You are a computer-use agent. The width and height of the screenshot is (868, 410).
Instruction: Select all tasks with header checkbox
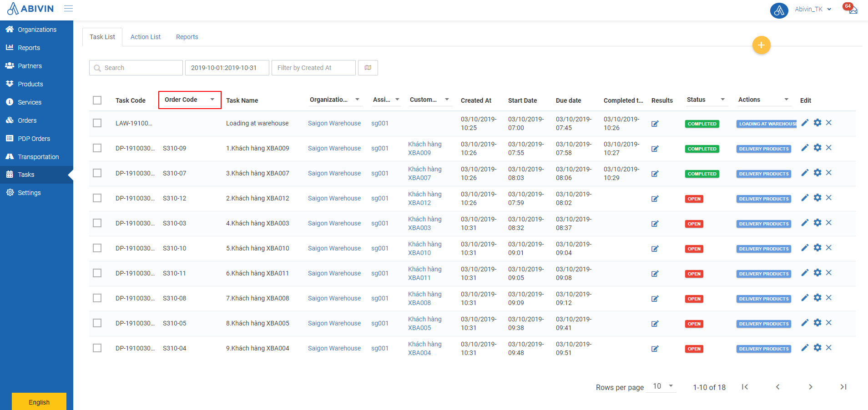[x=97, y=100]
